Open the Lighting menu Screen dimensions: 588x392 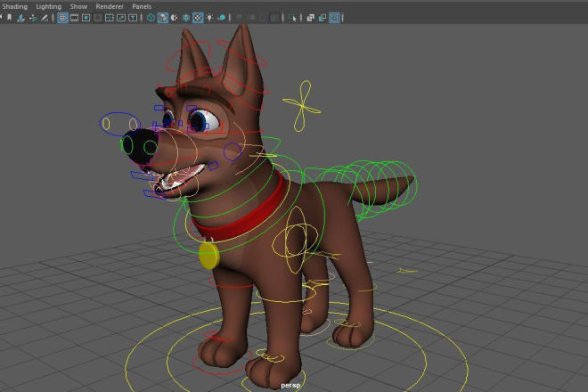49,5
